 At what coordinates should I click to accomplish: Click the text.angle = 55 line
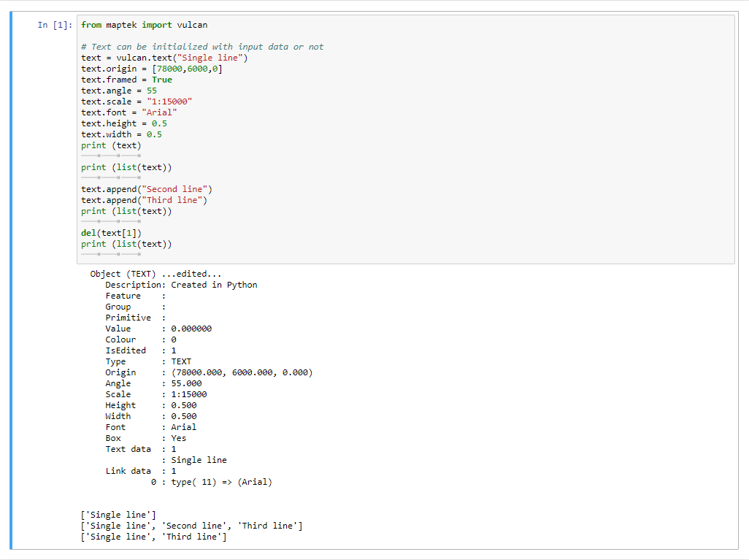119,91
